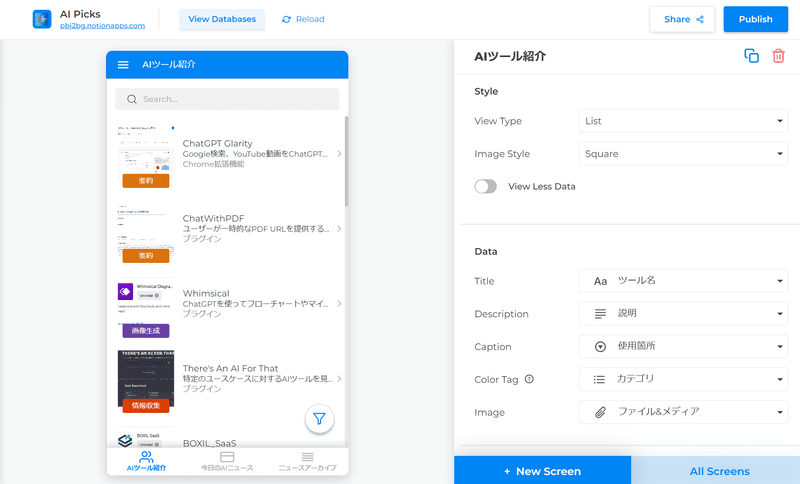Click the AI Picks app name
This screenshot has height=484, width=800.
click(80, 14)
